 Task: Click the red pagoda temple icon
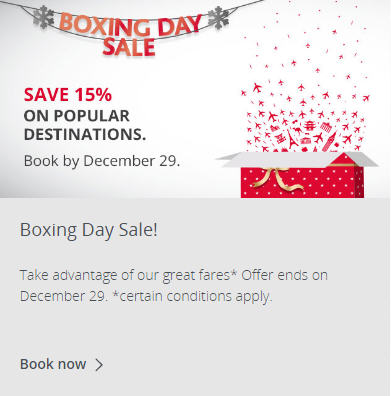[x=310, y=126]
